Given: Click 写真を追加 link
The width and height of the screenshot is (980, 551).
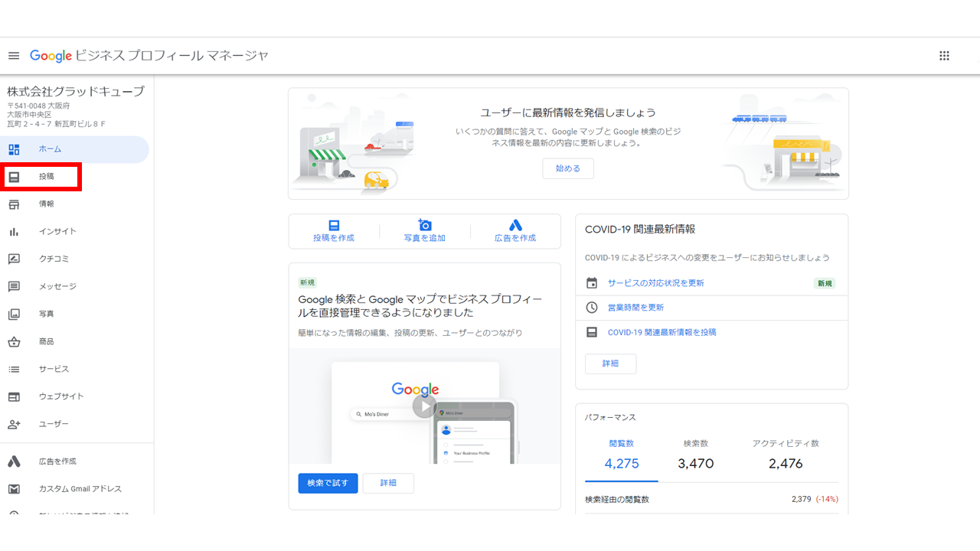Looking at the screenshot, I should 425,238.
